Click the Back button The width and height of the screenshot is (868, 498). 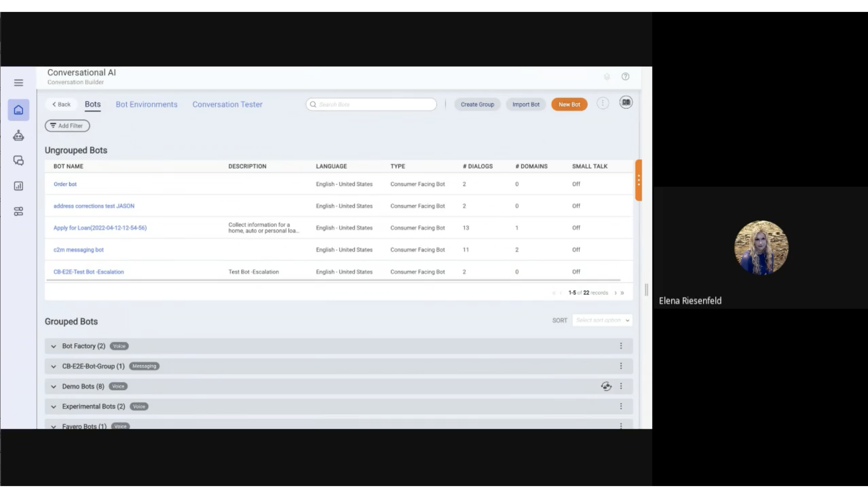pyautogui.click(x=61, y=104)
